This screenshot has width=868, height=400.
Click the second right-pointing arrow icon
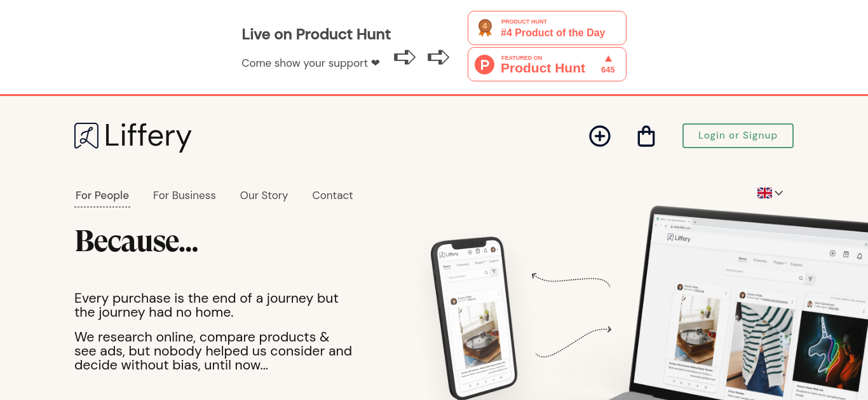(438, 57)
